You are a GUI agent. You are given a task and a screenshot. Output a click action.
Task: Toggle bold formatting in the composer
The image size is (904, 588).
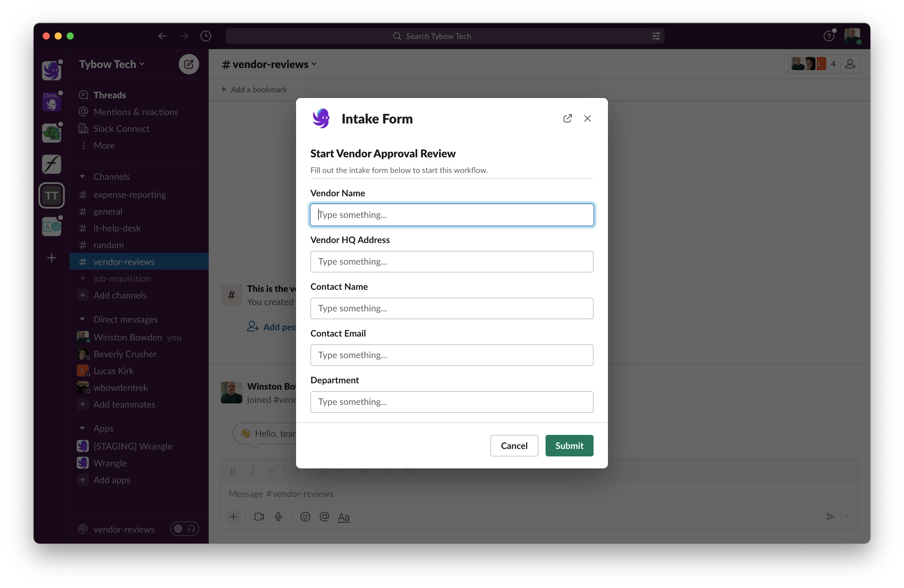(233, 471)
